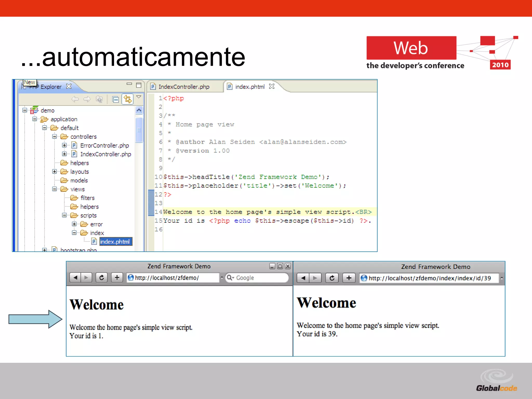Select the layouts folder

pyautogui.click(x=79, y=172)
